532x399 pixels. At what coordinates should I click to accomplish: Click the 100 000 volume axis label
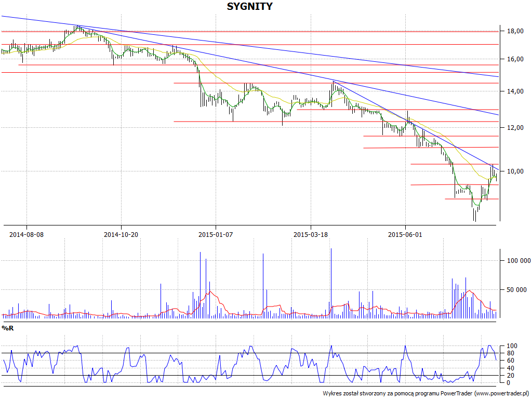519,261
